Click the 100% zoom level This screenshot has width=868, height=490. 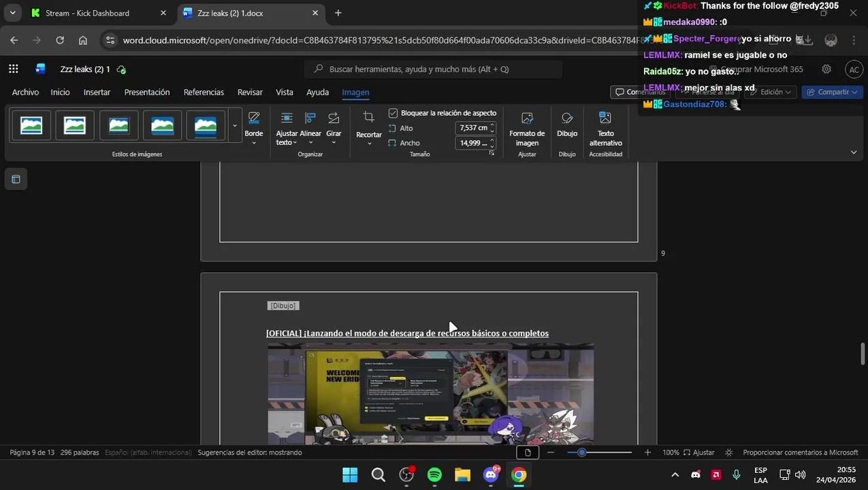click(x=671, y=453)
